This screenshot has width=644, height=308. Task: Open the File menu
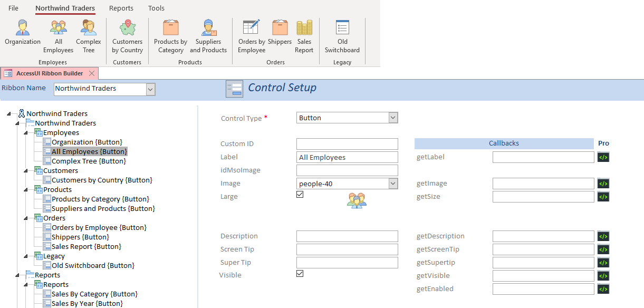[13, 8]
